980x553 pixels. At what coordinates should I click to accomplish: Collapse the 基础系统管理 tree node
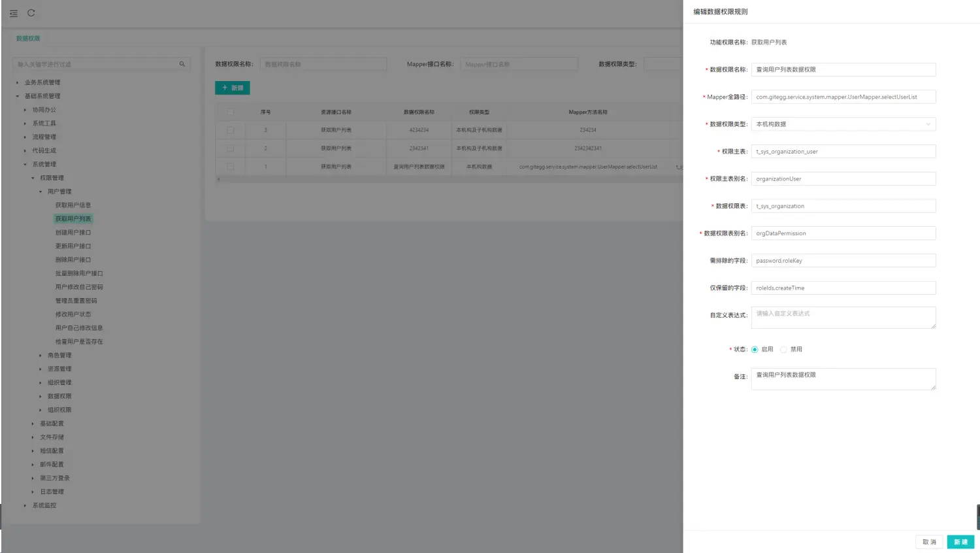click(18, 96)
